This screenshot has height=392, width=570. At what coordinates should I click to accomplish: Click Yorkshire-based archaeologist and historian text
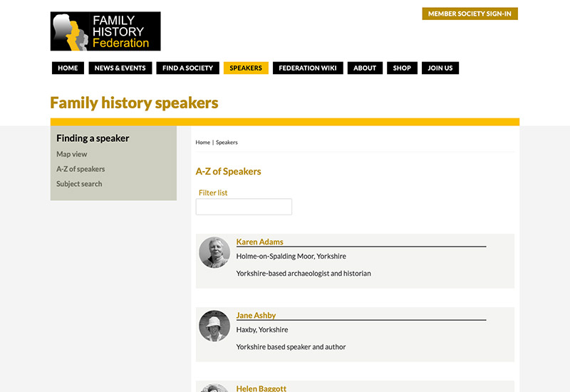pos(304,274)
